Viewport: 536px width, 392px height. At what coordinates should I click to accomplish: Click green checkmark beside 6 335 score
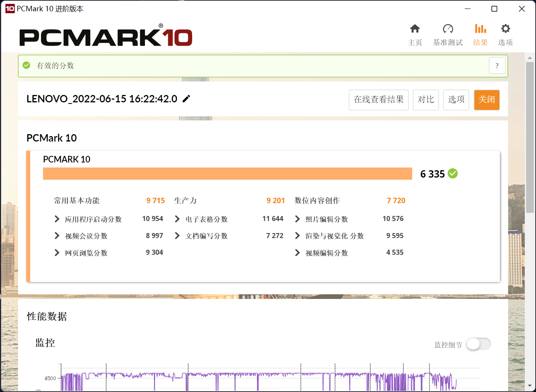(453, 174)
